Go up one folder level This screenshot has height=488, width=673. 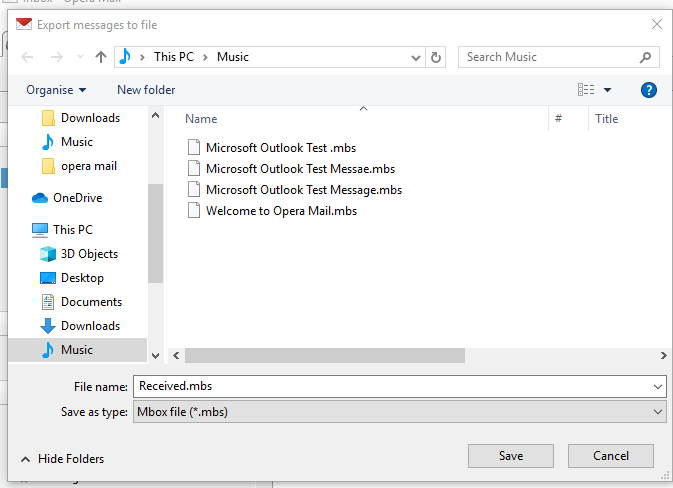coord(101,57)
